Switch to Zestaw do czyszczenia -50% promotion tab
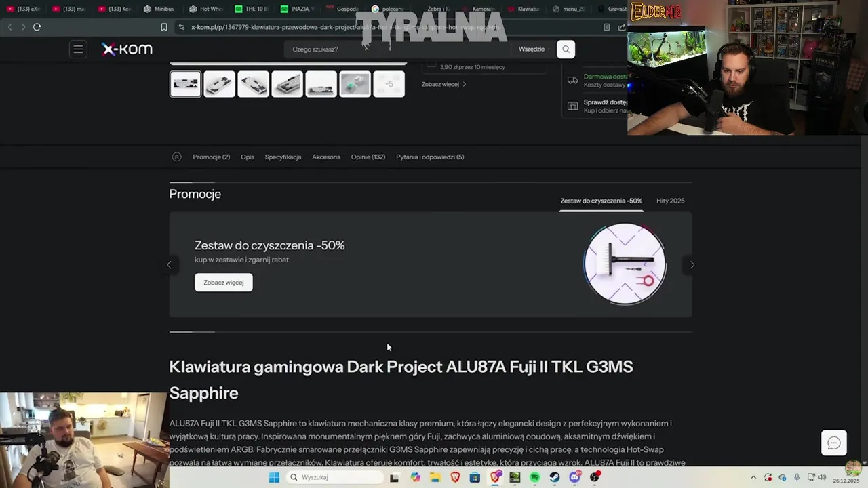The width and height of the screenshot is (868, 488). (601, 201)
